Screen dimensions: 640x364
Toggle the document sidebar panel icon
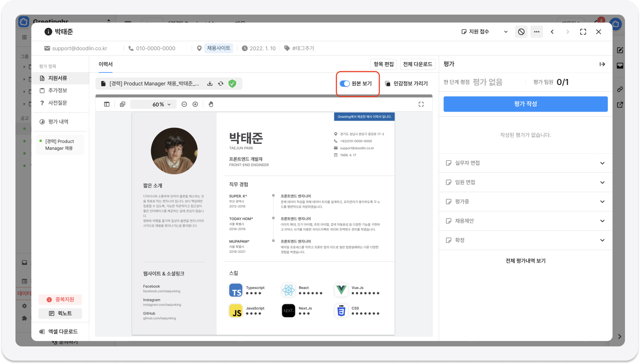107,104
